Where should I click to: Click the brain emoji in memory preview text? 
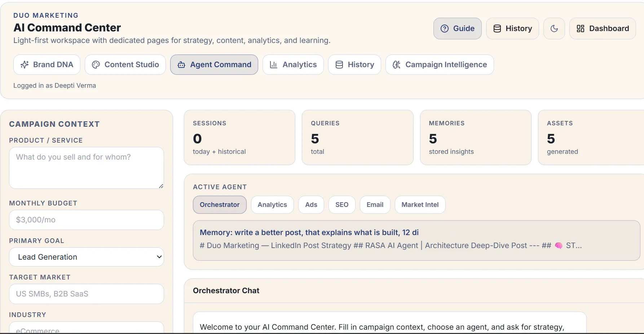click(x=559, y=246)
